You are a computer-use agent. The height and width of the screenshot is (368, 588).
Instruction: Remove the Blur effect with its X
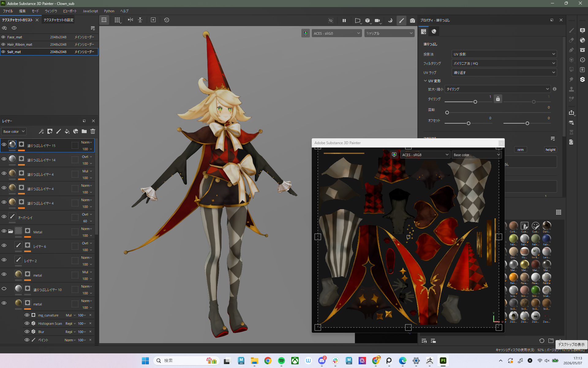point(90,332)
